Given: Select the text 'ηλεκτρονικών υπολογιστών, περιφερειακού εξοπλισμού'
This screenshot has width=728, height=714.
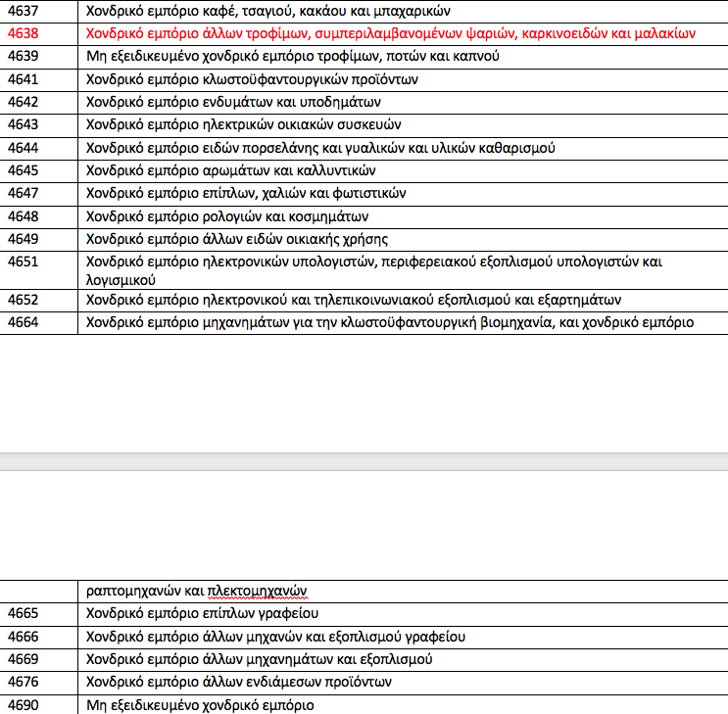Looking at the screenshot, I should tap(378, 262).
